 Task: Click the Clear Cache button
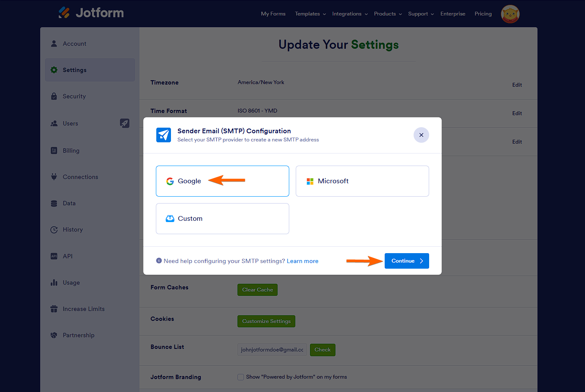(x=257, y=290)
